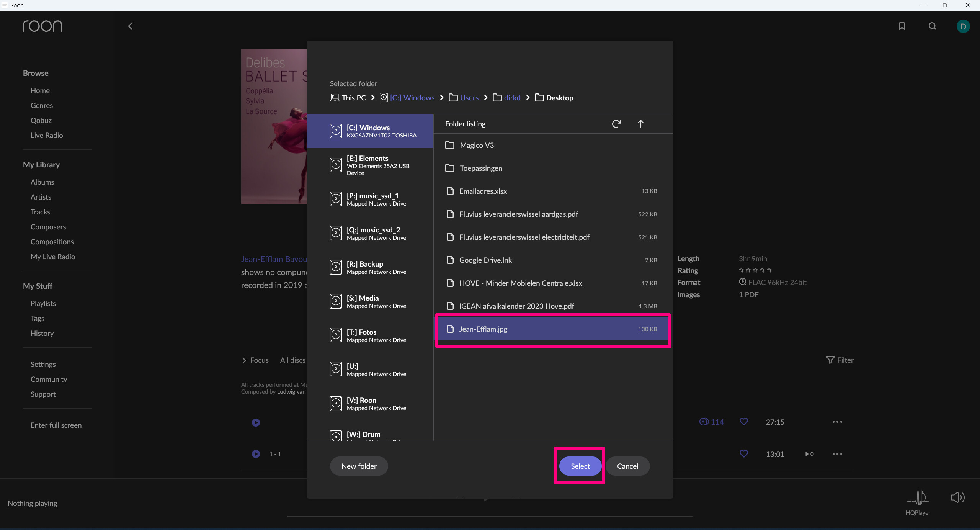The image size is (980, 530).
Task: Favorite the 27:15 track with heart
Action: (744, 422)
